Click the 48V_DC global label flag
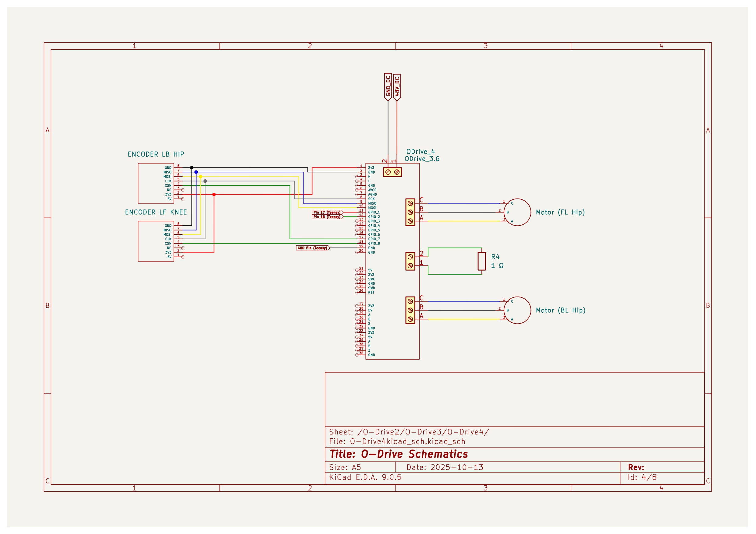 coord(397,87)
